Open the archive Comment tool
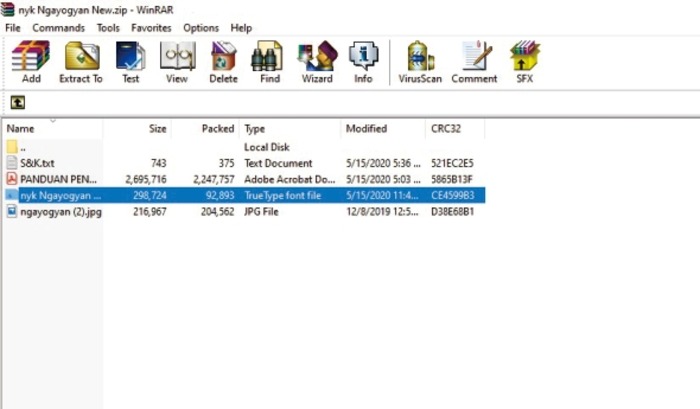The image size is (700, 409). 474,62
